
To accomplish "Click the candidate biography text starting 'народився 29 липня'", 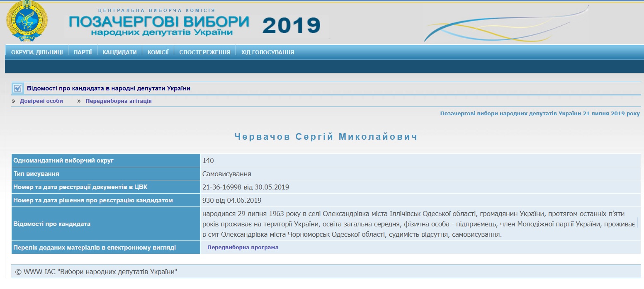I will point(419,224).
